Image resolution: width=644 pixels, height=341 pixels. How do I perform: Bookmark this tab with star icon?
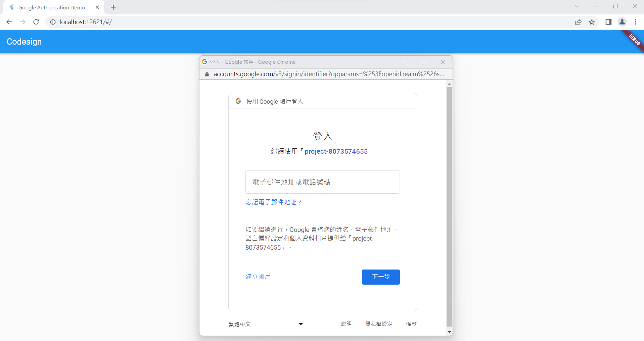tap(592, 22)
